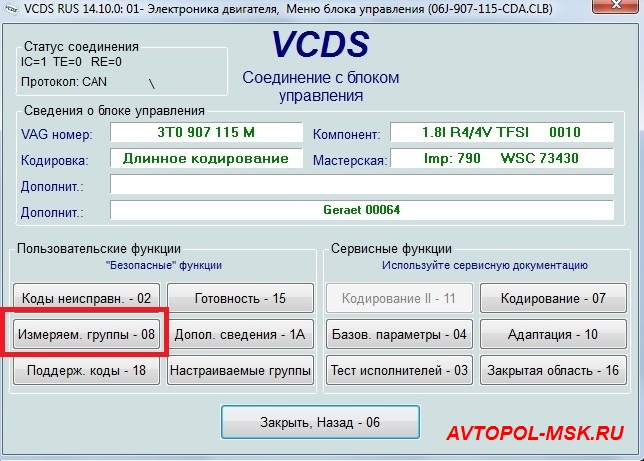Open Коды неисправн. - 02 fault codes
This screenshot has width=644, height=461.
click(86, 298)
